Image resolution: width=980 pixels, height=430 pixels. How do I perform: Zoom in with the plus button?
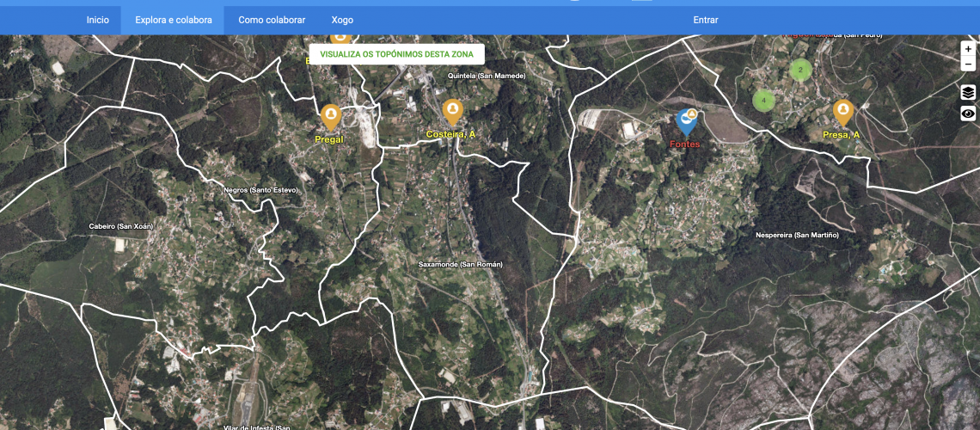(x=968, y=49)
